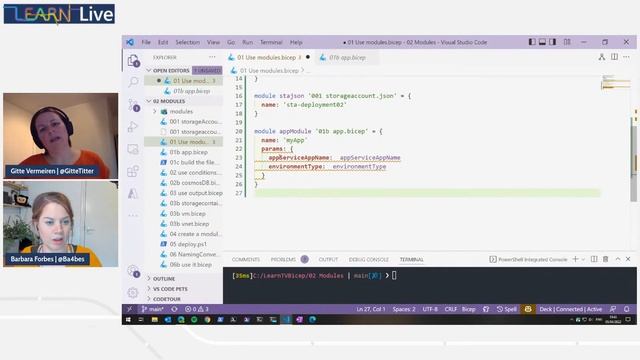Image resolution: width=640 pixels, height=360 pixels.
Task: Launch a new terminal with plus icon
Action: pos(576,259)
